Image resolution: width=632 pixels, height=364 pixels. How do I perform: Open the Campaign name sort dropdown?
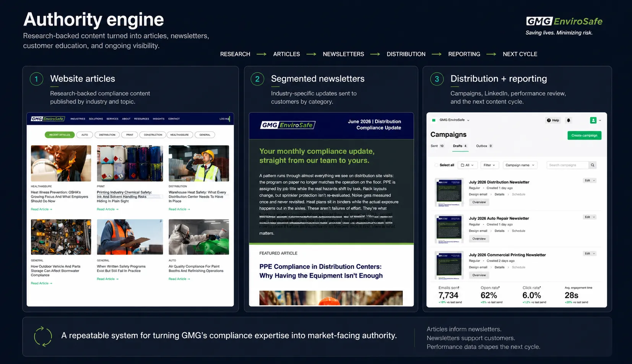[x=520, y=165]
